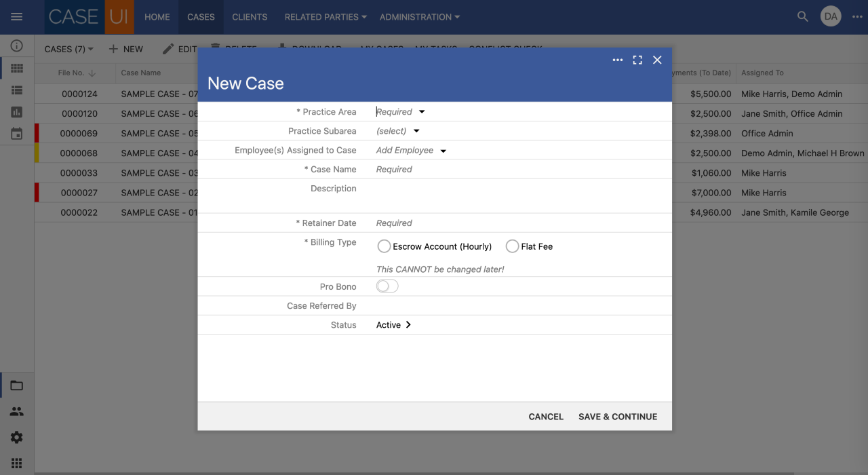Switch to grid view in the sidebar
Screen dimensions: 868x475
pos(16,68)
